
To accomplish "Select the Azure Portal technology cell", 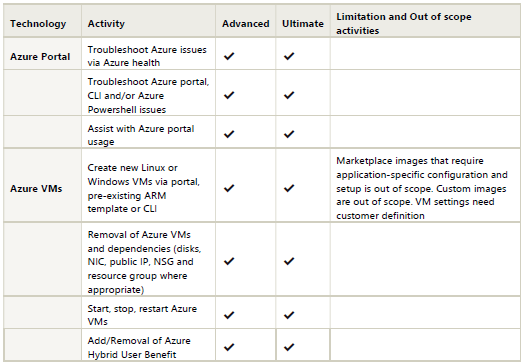I will click(40, 56).
